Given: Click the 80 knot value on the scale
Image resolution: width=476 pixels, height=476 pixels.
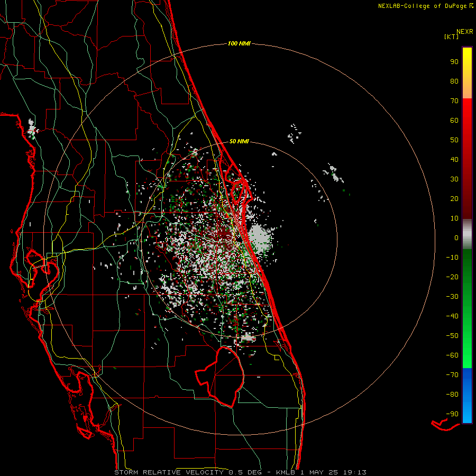Looking at the screenshot, I should [454, 81].
